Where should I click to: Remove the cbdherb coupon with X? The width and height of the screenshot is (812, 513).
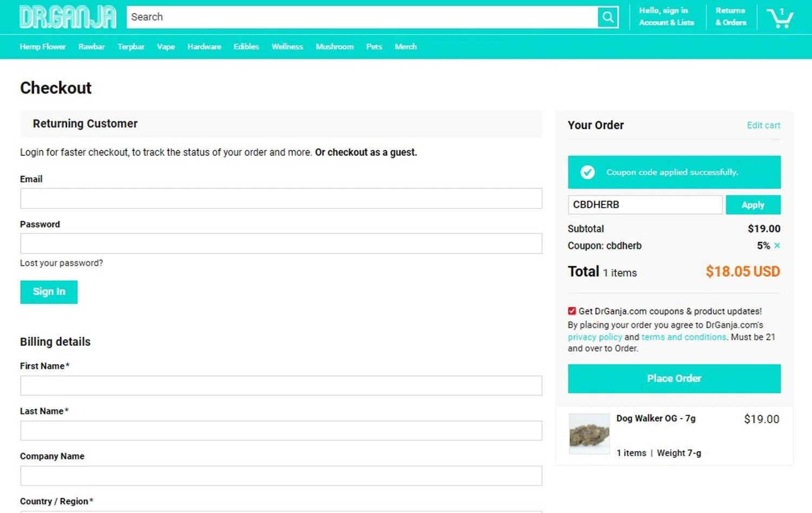(777, 246)
